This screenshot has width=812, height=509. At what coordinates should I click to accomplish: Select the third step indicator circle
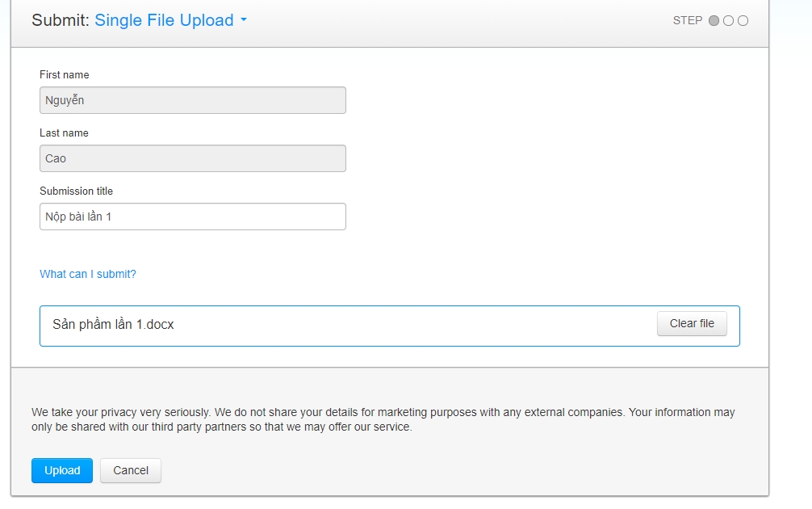743,21
